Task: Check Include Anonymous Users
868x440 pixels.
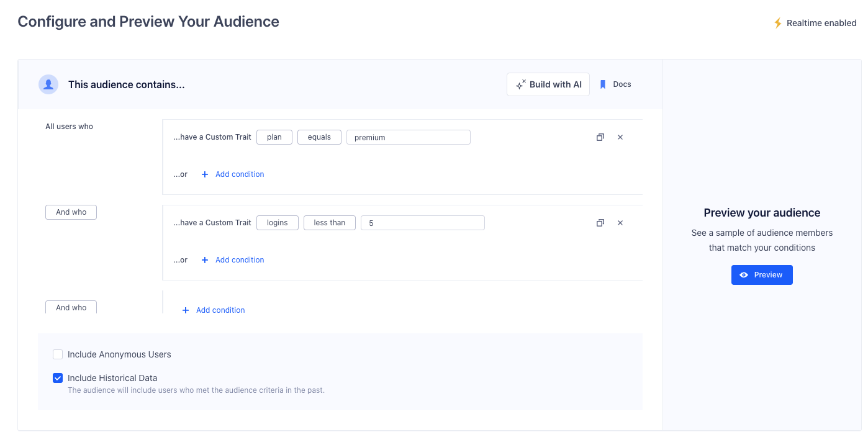Action: pyautogui.click(x=58, y=354)
